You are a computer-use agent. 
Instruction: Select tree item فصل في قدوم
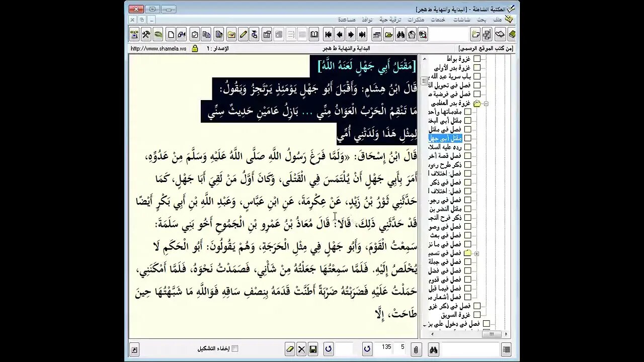pyautogui.click(x=445, y=280)
